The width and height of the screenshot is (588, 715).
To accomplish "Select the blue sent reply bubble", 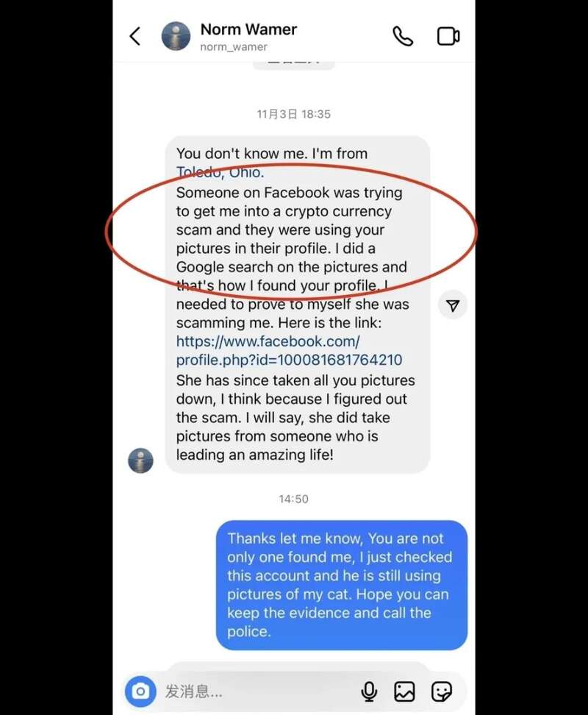I will [x=342, y=585].
